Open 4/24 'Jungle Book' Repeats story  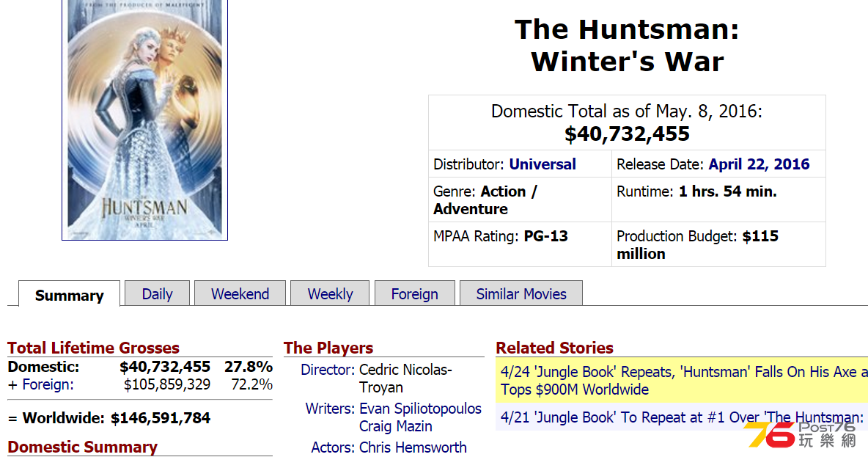click(684, 381)
